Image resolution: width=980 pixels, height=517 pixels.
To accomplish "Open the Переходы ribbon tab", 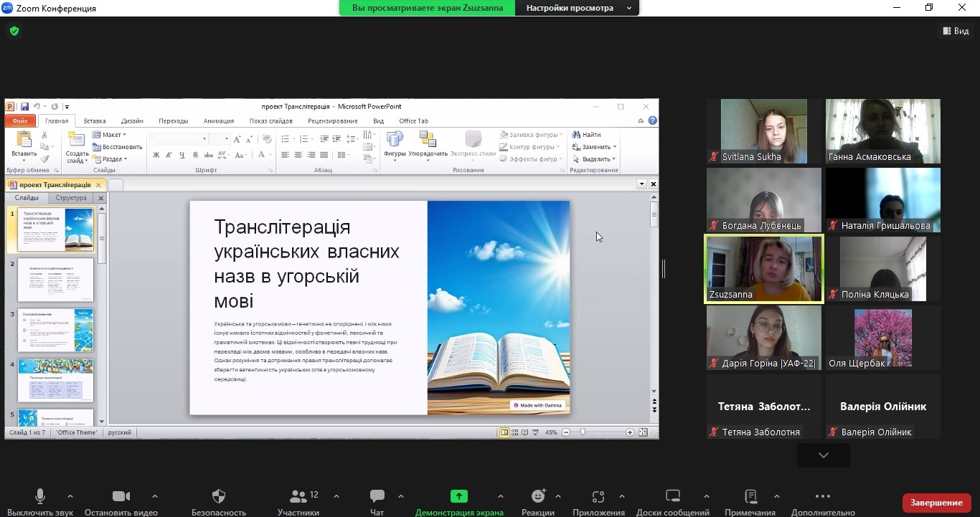I will click(x=174, y=121).
